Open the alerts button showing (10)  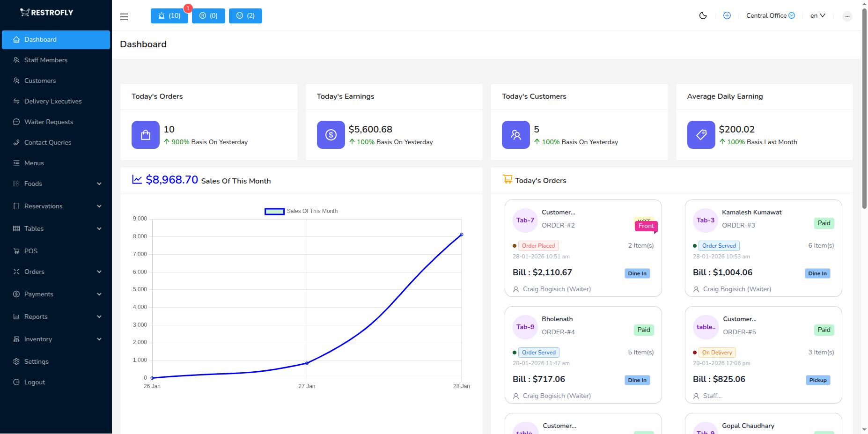click(x=169, y=16)
